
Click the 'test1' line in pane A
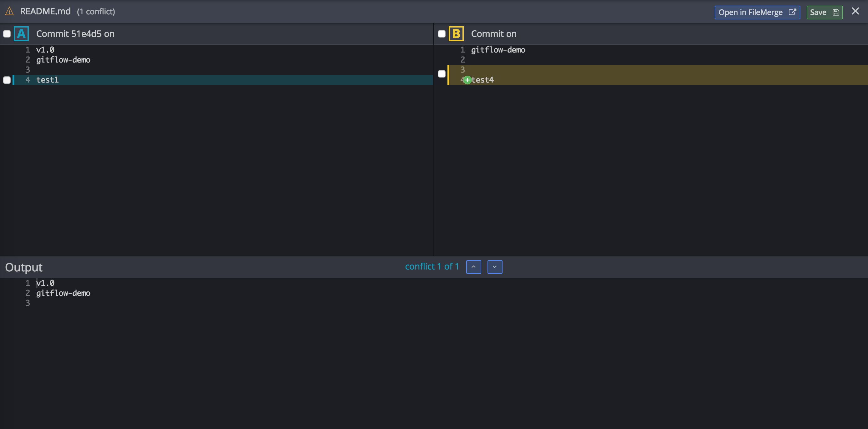tap(223, 80)
